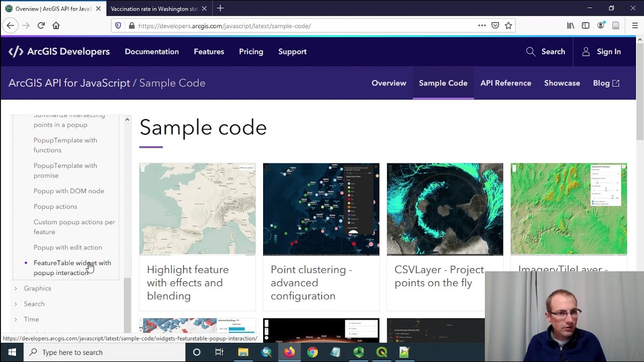Open the Support menu item

292,52
